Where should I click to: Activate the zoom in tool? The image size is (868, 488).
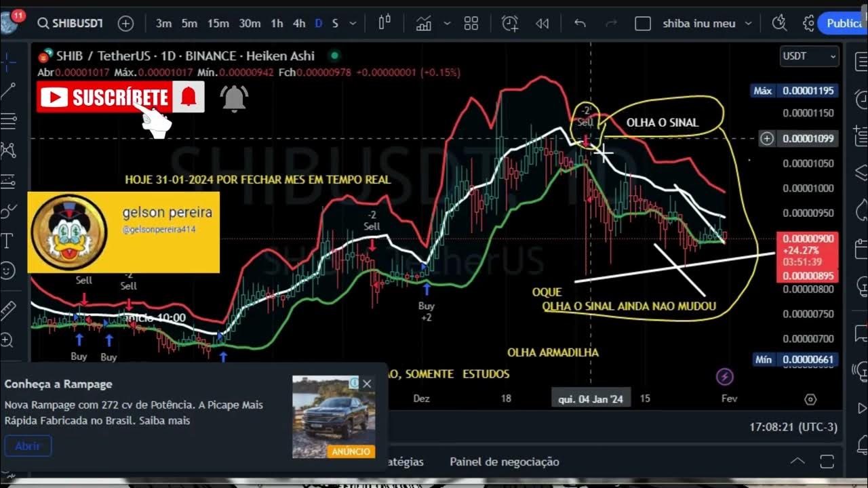[7, 340]
